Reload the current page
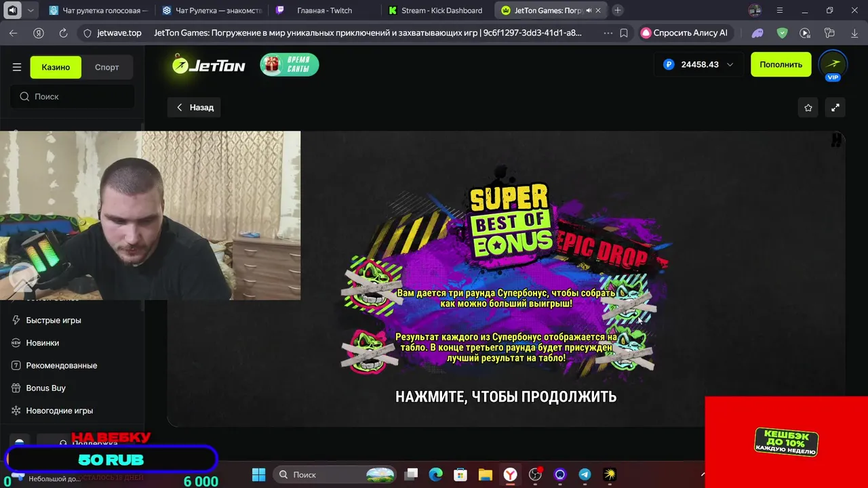Image resolution: width=868 pixels, height=488 pixels. [x=63, y=33]
